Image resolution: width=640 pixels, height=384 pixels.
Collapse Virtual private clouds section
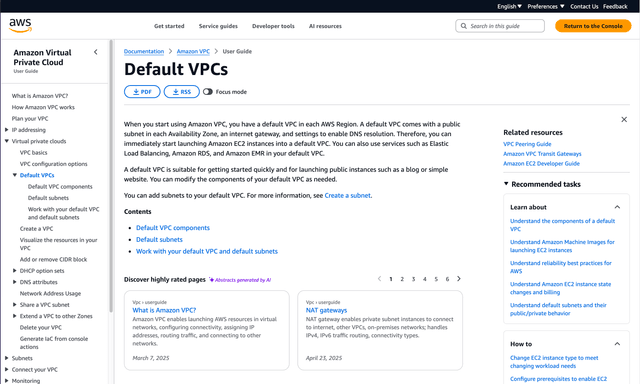(x=7, y=141)
